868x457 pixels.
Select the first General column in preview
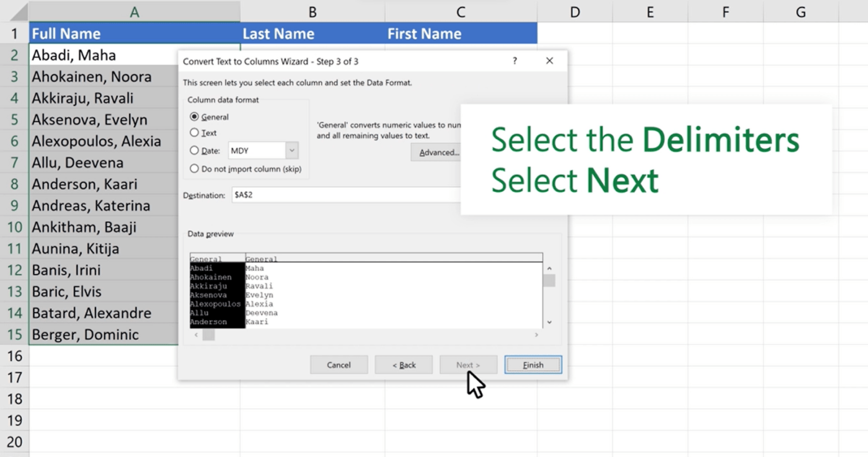click(217, 259)
